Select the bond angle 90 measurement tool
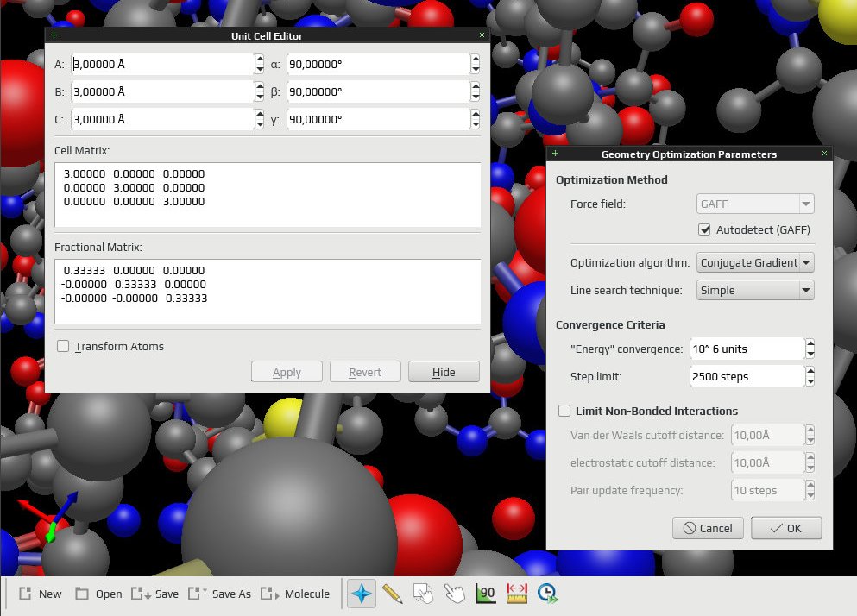 click(x=485, y=594)
